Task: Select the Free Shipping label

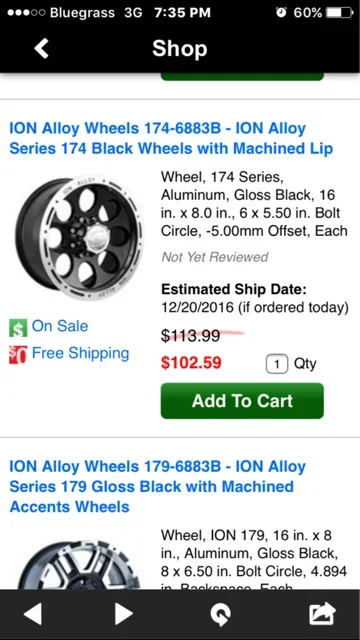Action: 80,353
